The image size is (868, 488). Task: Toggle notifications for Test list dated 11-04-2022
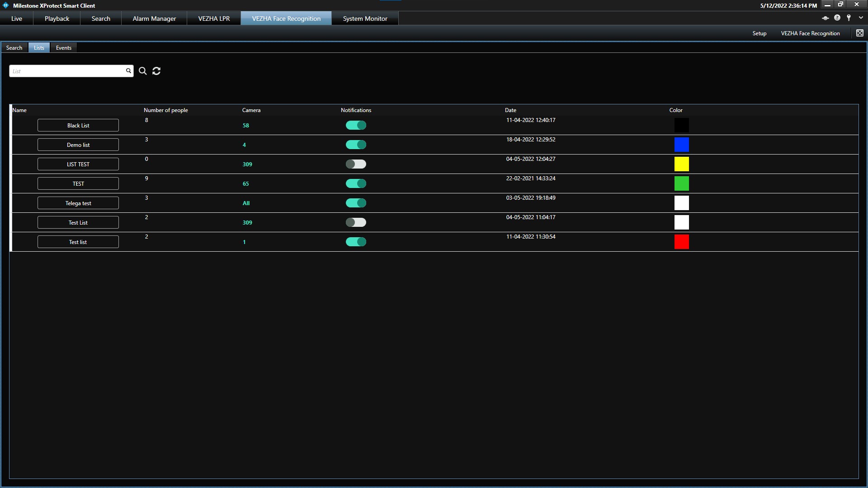pos(356,242)
